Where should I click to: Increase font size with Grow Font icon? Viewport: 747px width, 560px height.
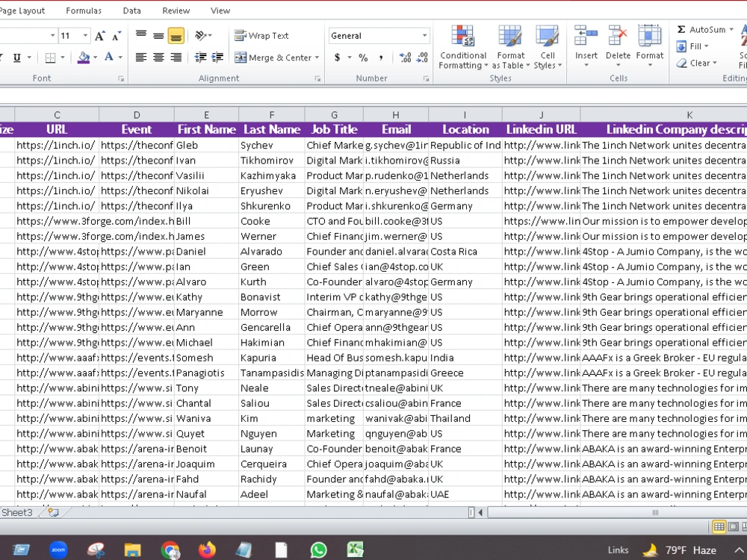click(99, 36)
